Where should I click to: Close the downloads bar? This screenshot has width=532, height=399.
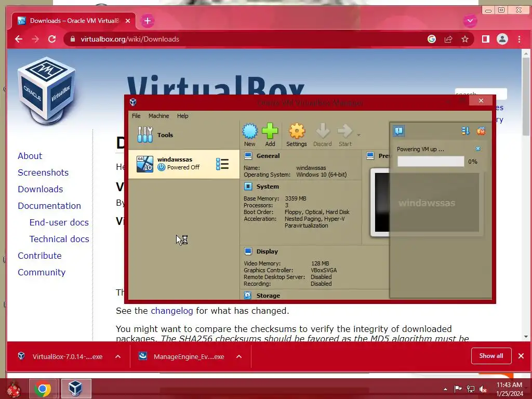(521, 355)
